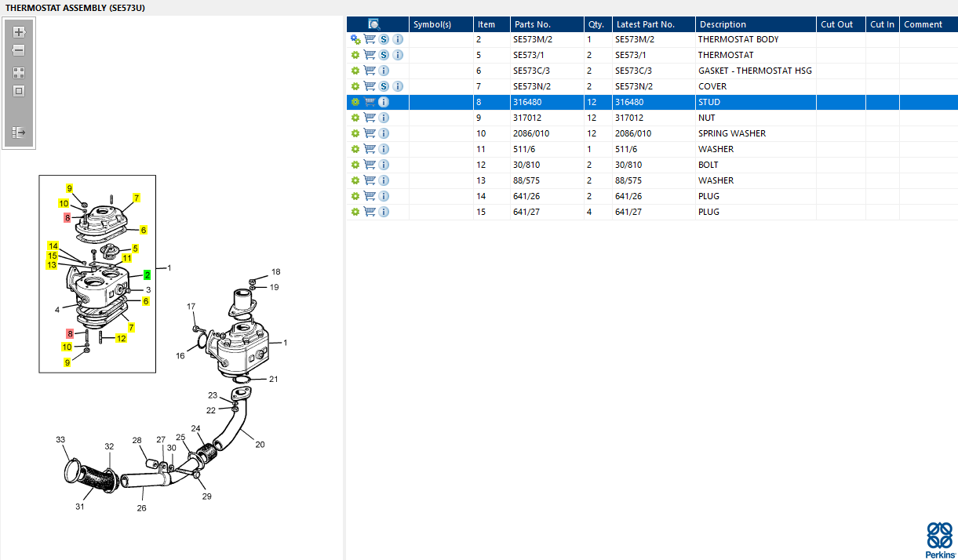The image size is (958, 560).
Task: Click yellow callout 14 in the diagram
Action: (53, 246)
